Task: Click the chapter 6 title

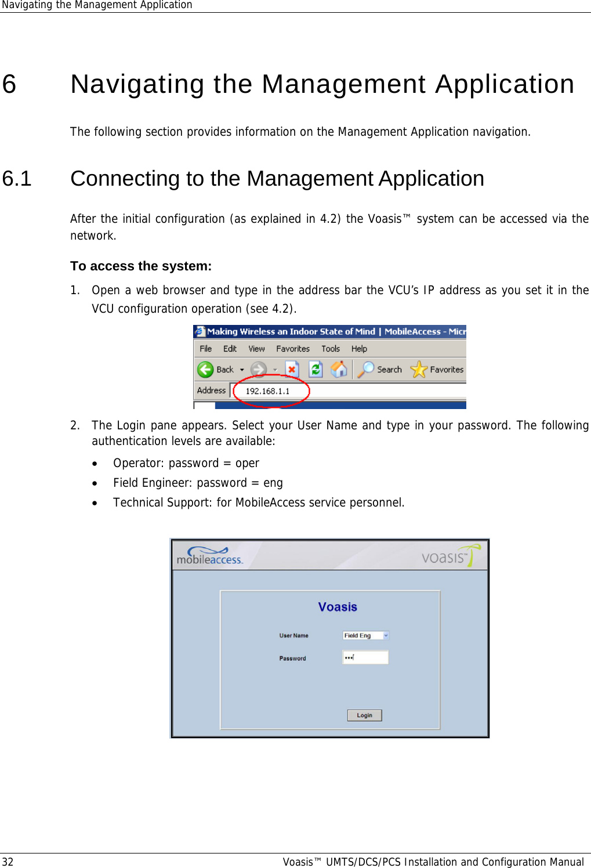Action: coord(322,84)
